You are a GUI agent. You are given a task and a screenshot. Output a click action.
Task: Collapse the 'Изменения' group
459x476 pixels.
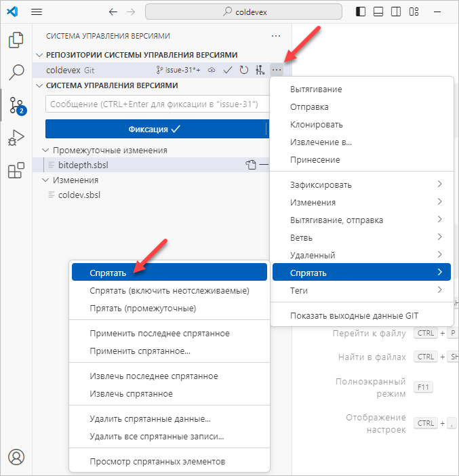coord(45,180)
